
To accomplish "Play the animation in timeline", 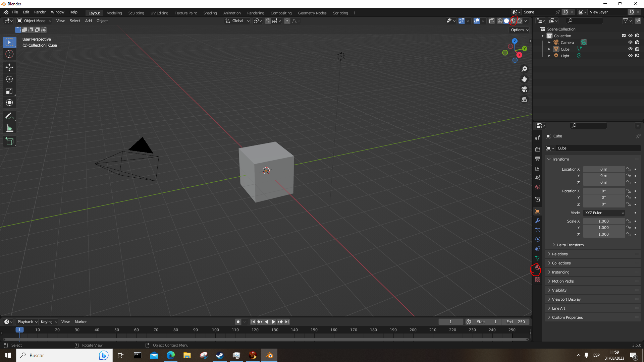I will (273, 322).
